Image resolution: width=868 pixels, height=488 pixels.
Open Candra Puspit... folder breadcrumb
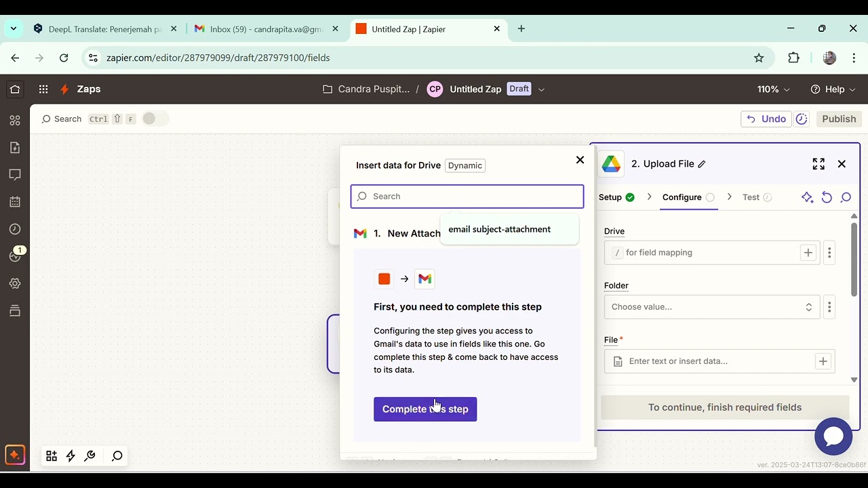pos(366,89)
